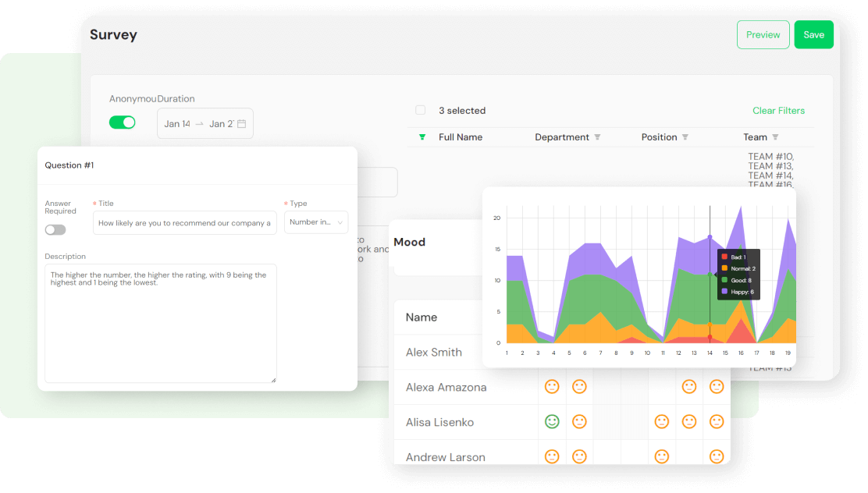Click the Department column filter icon
868x493 pixels.
[x=597, y=137]
